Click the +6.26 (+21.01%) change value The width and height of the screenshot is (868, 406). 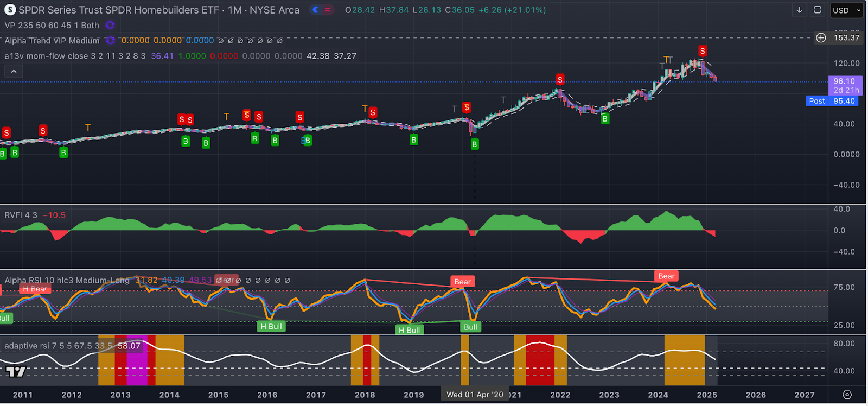click(512, 10)
